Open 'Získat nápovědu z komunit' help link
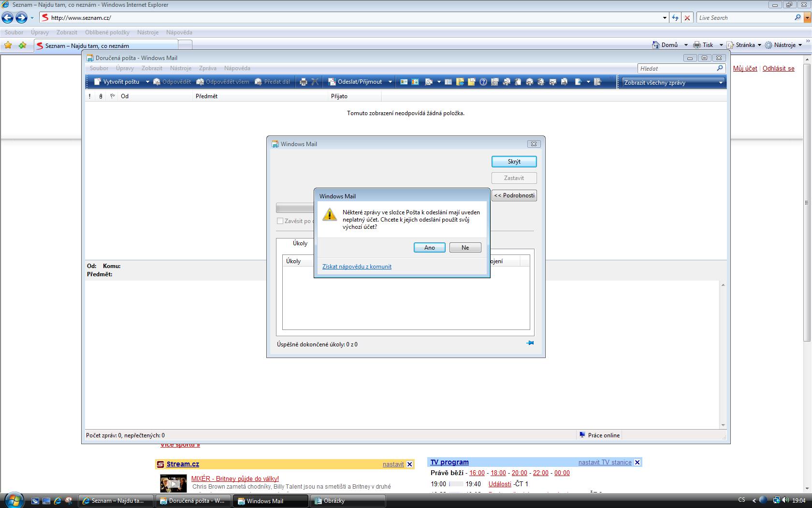This screenshot has height=508, width=812. [357, 267]
